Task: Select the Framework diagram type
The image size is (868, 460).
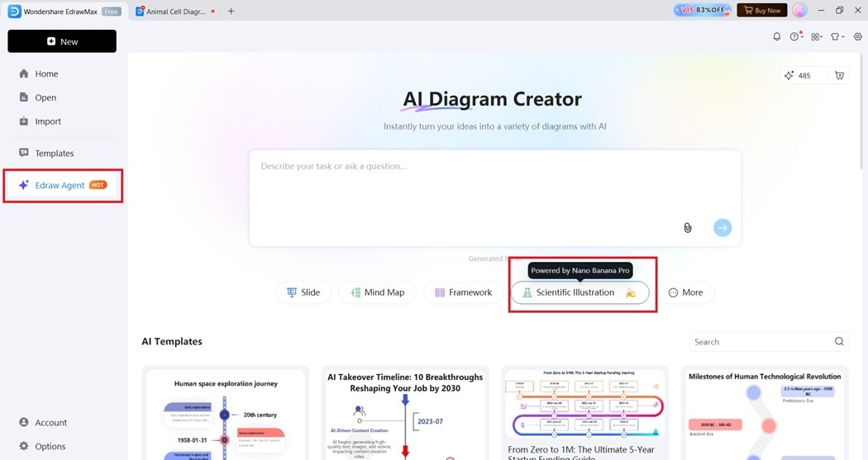Action: click(464, 292)
